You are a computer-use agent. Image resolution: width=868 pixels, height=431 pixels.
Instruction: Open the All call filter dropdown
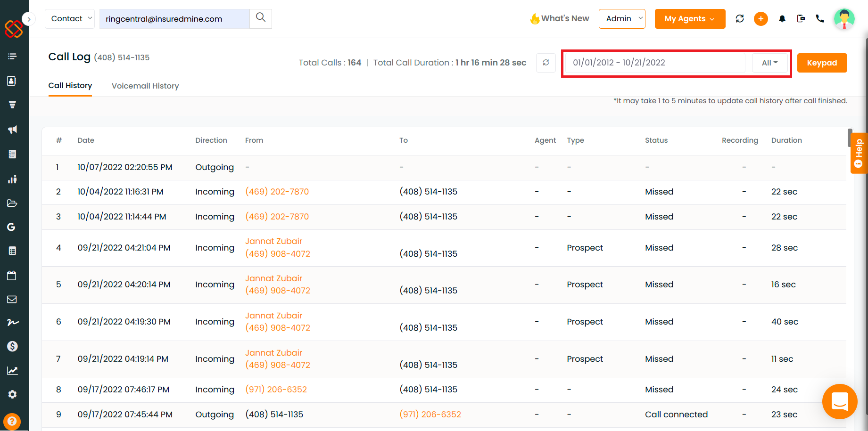tap(769, 63)
